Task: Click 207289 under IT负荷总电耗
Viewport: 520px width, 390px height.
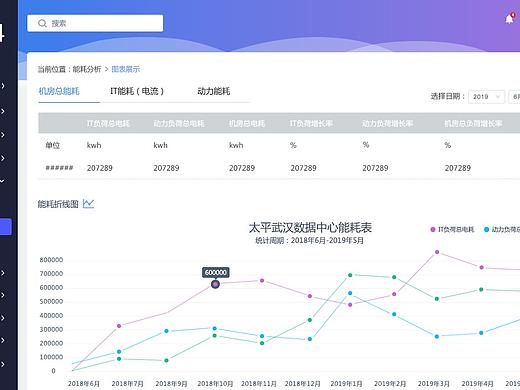Action: [x=100, y=168]
